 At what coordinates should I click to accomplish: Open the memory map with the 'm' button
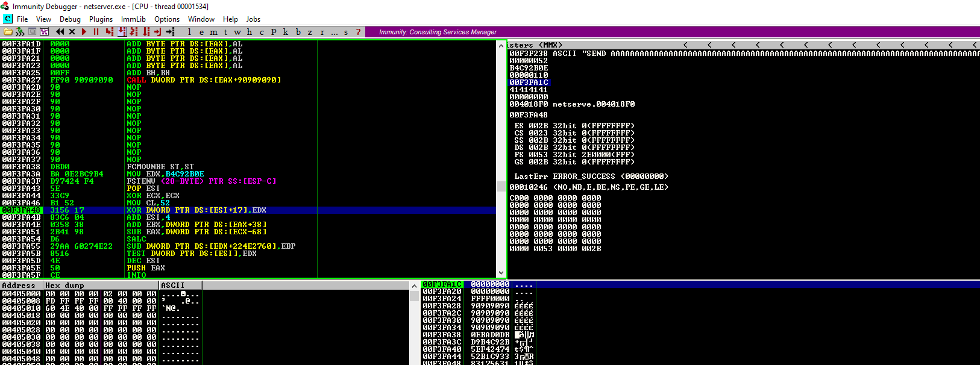[x=213, y=32]
